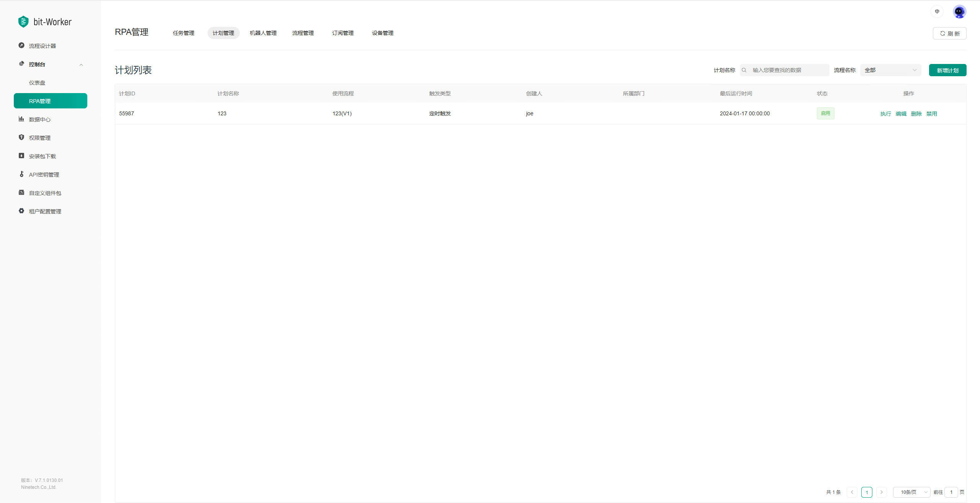Switch to the 任务管理 tab
Viewport: 980px width, 503px height.
pyautogui.click(x=183, y=33)
